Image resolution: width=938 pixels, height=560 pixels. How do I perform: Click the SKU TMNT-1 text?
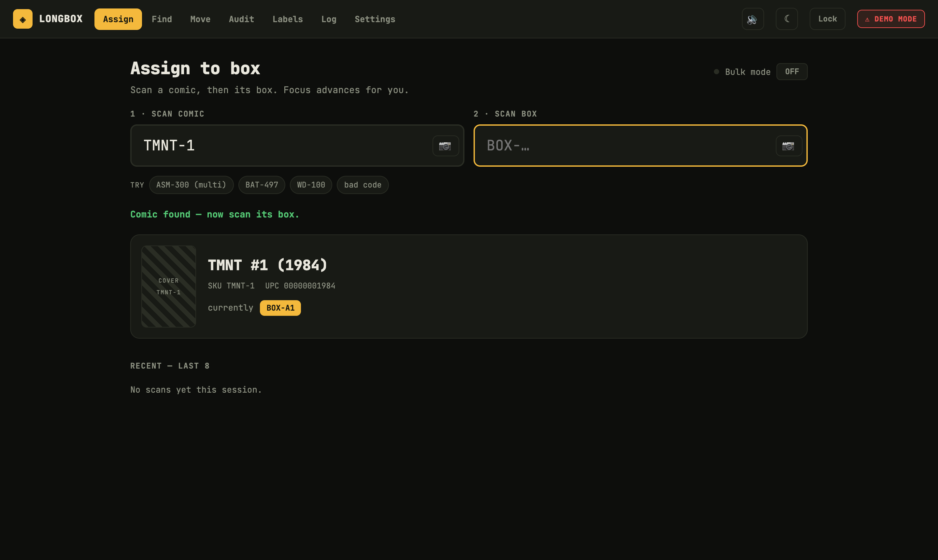coord(231,286)
